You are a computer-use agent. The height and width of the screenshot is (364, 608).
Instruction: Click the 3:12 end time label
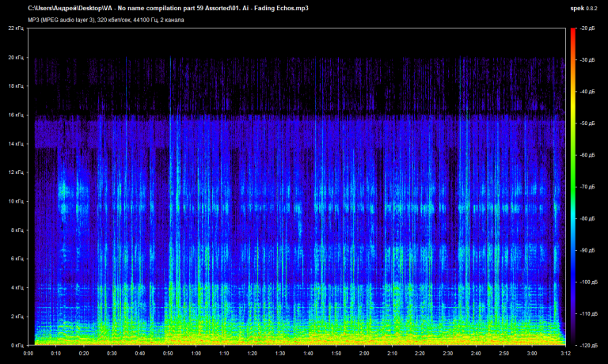tap(565, 354)
